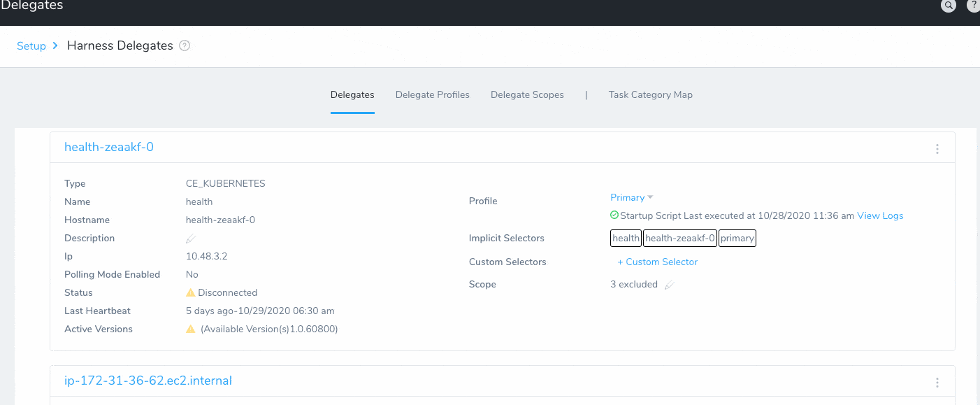The width and height of the screenshot is (980, 405).
Task: Click the Last Heartbeat label
Action: 97,311
